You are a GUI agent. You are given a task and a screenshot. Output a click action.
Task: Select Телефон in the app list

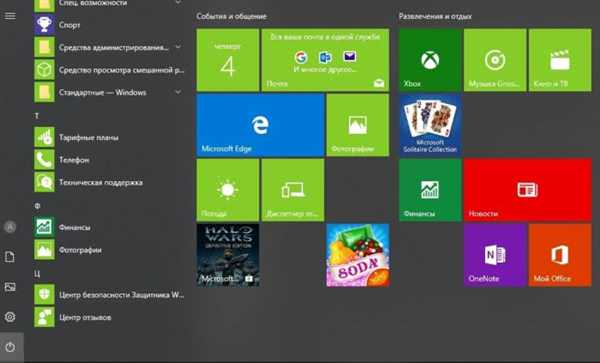[x=109, y=160]
